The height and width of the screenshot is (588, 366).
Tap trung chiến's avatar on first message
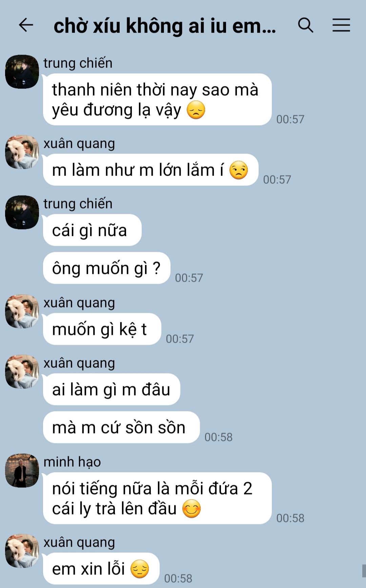coord(22,72)
